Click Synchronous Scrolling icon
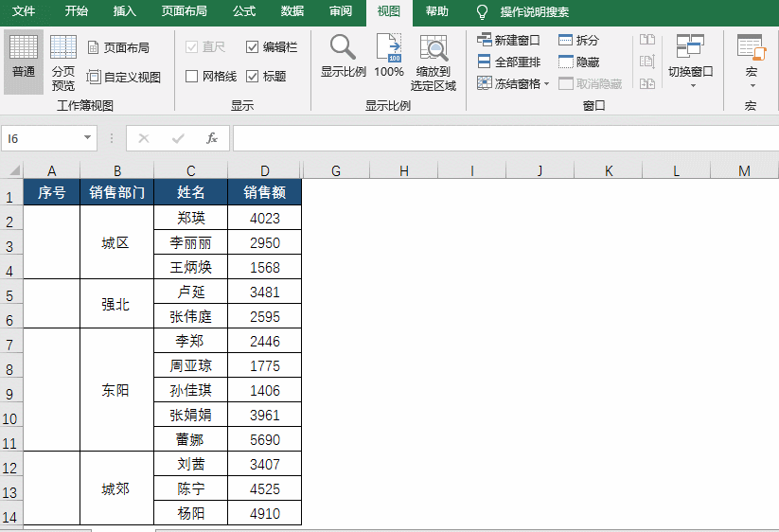This screenshot has height=532, width=779. [x=647, y=62]
